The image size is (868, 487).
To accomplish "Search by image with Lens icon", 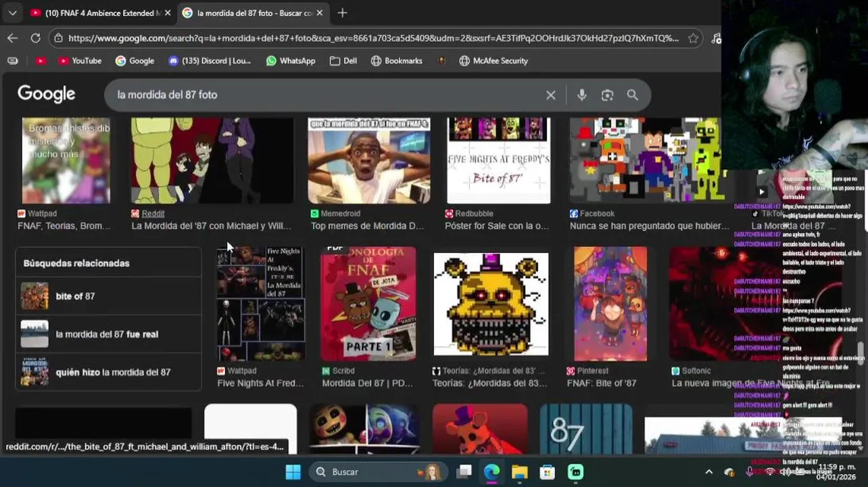I will (x=607, y=95).
